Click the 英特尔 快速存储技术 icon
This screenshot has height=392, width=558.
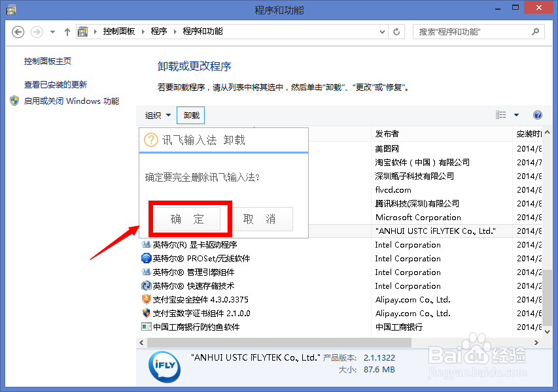click(147, 286)
